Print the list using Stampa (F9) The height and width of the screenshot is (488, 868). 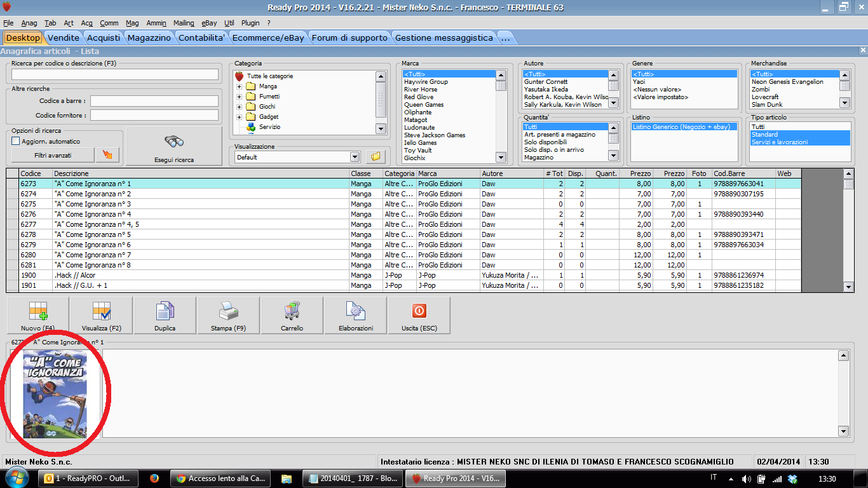point(228,315)
